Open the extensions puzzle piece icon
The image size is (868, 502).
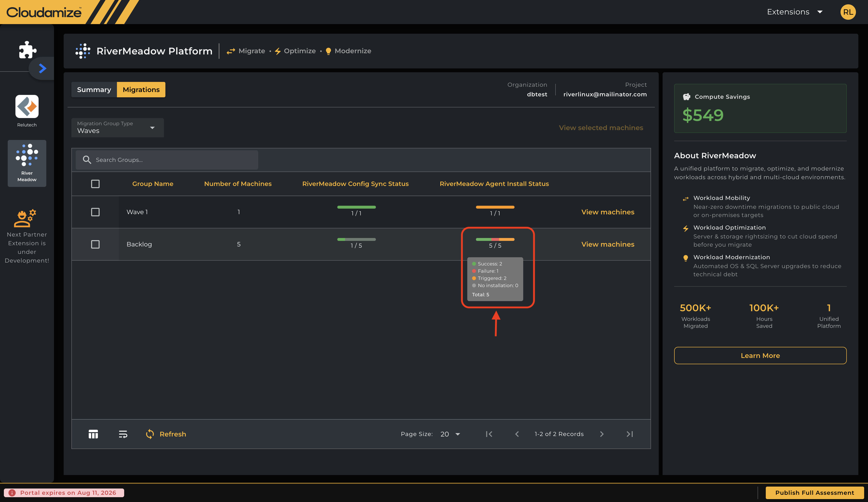27,50
